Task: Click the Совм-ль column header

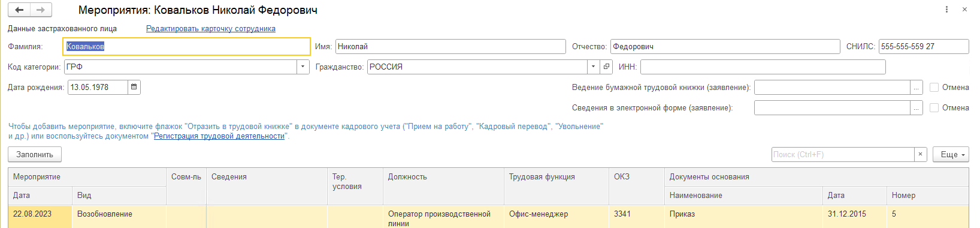Action: (x=186, y=187)
